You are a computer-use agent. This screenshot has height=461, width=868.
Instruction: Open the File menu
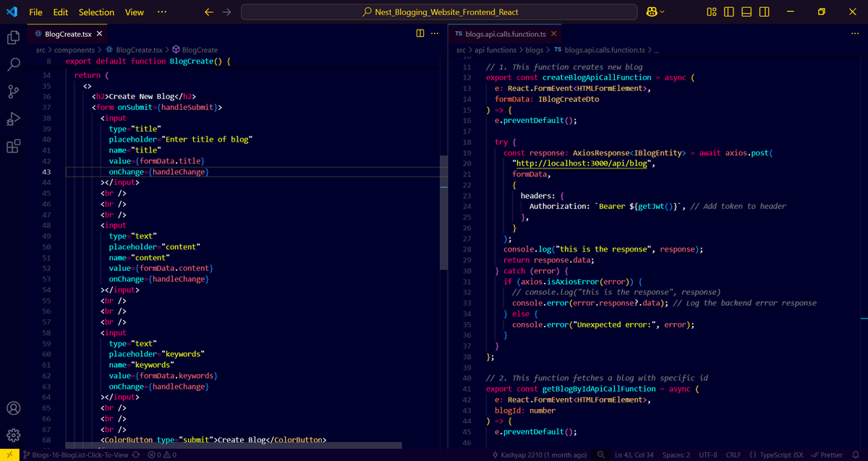point(35,12)
